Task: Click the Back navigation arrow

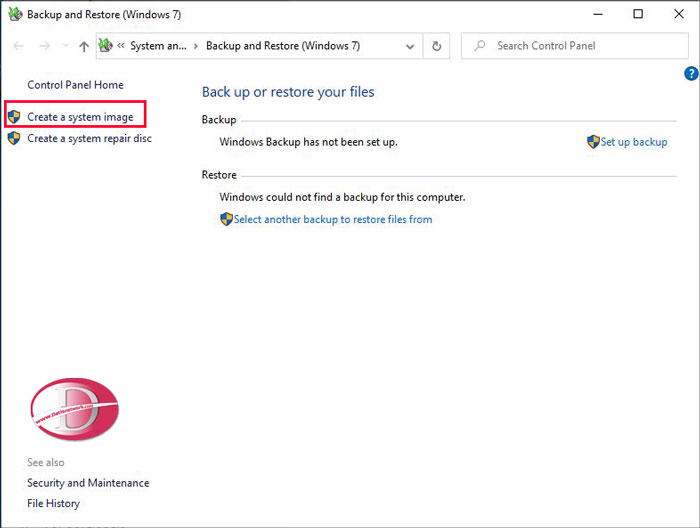Action: coord(18,46)
